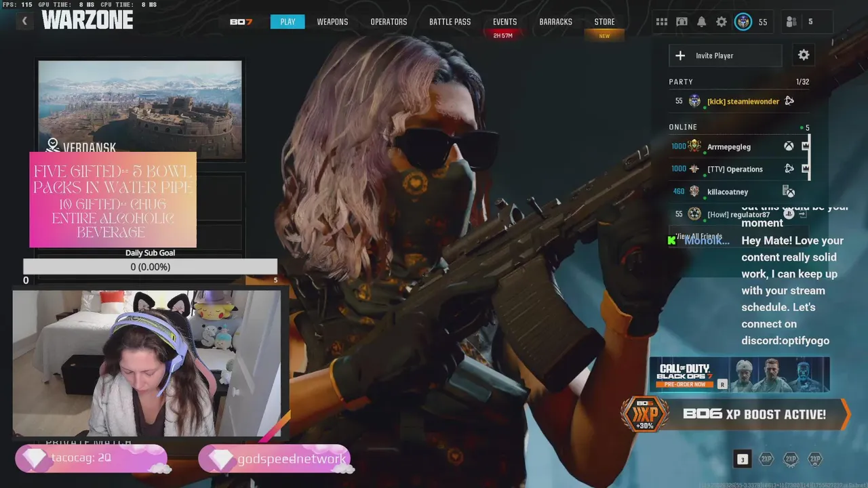Click the Battle.net icon beside steamiewonder
Image resolution: width=868 pixels, height=488 pixels.
(789, 101)
